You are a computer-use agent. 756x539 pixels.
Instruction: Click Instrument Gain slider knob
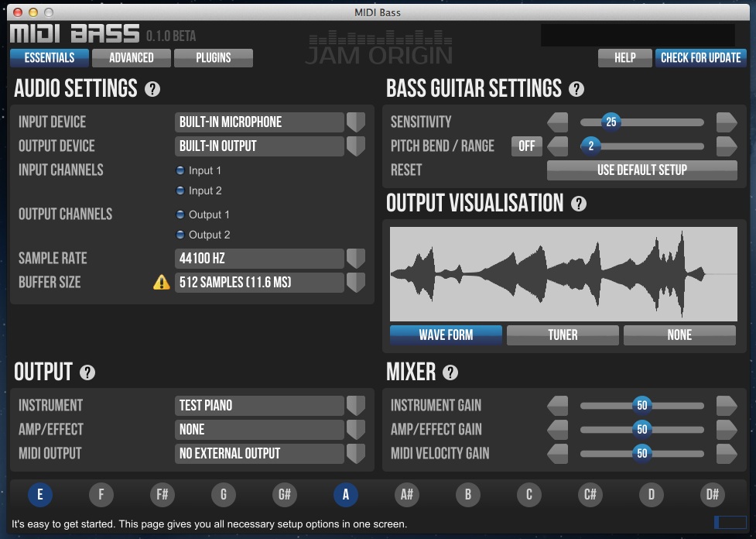point(641,405)
